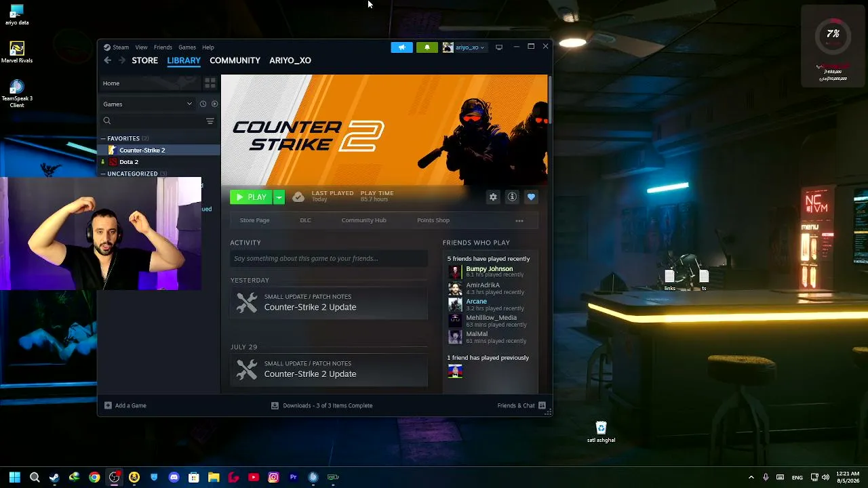Collapse the Uncategorized category
Viewport: 868px width, 488px height.
click(103, 174)
